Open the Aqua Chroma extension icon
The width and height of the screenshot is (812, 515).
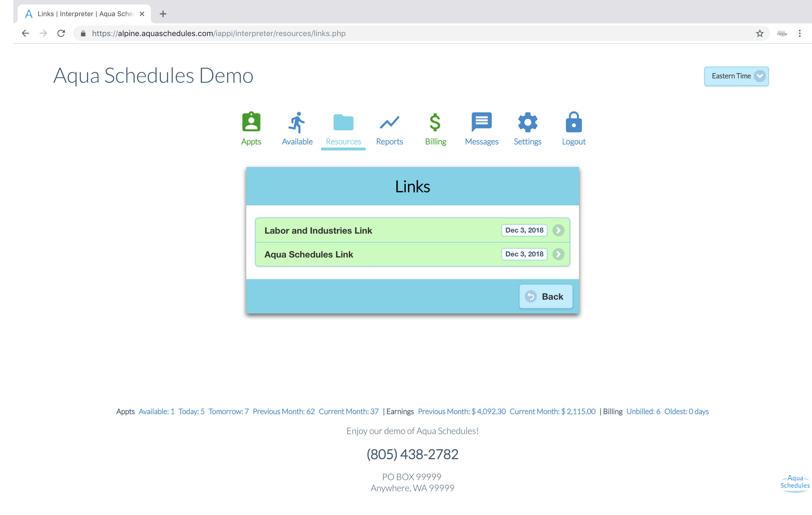782,33
